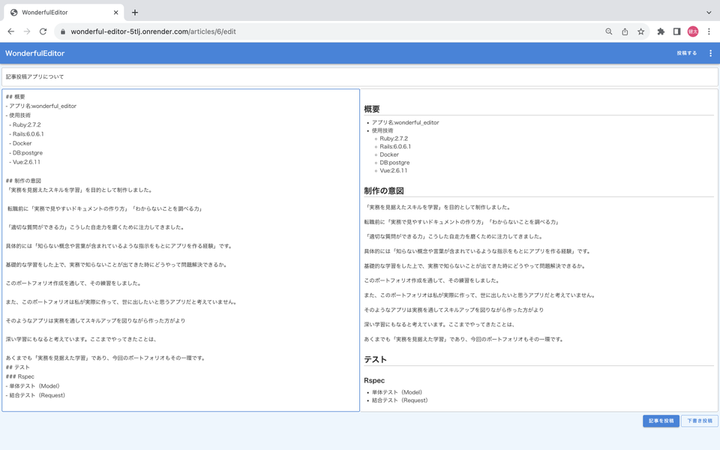Open the app header kebab menu
Screen dimensions: 720x450
click(x=710, y=53)
